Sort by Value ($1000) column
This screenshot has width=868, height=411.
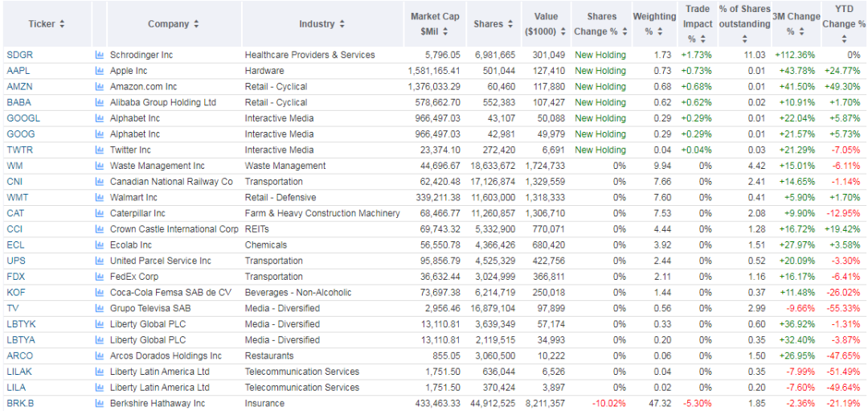[546, 24]
